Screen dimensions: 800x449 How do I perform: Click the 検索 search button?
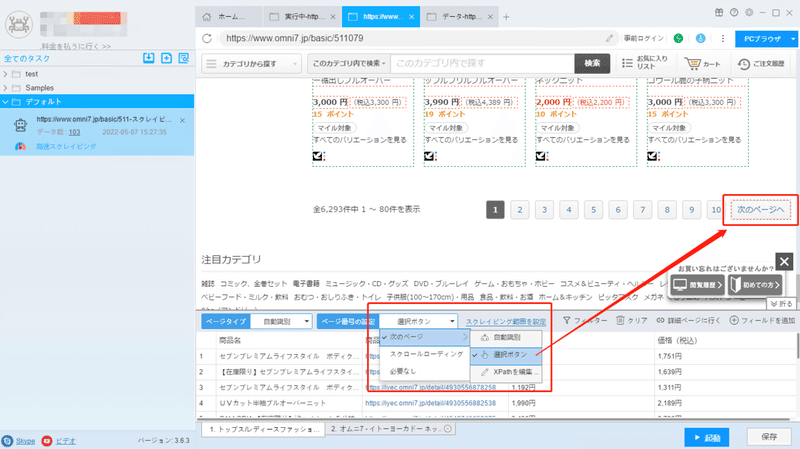(x=592, y=63)
